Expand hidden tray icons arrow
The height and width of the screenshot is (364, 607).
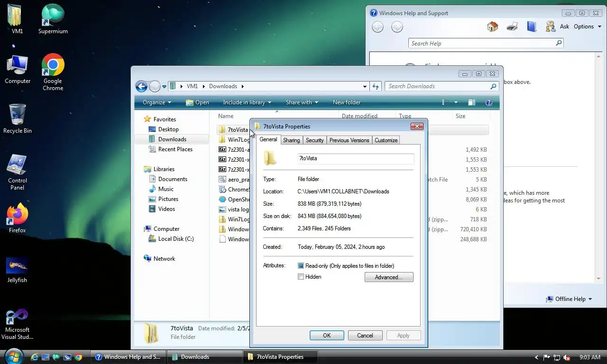(537, 357)
